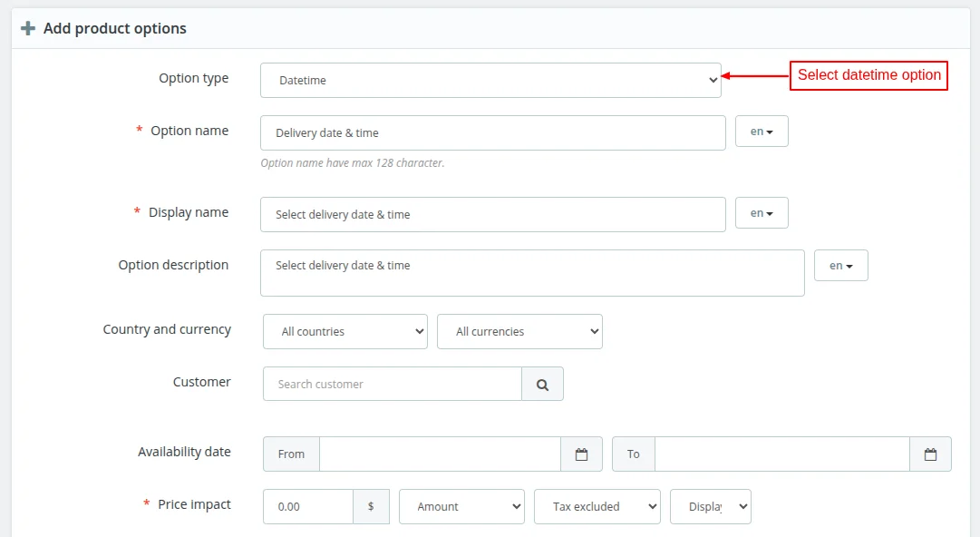Open the en language selector beside Option name
The width and height of the screenshot is (980, 537).
761,131
